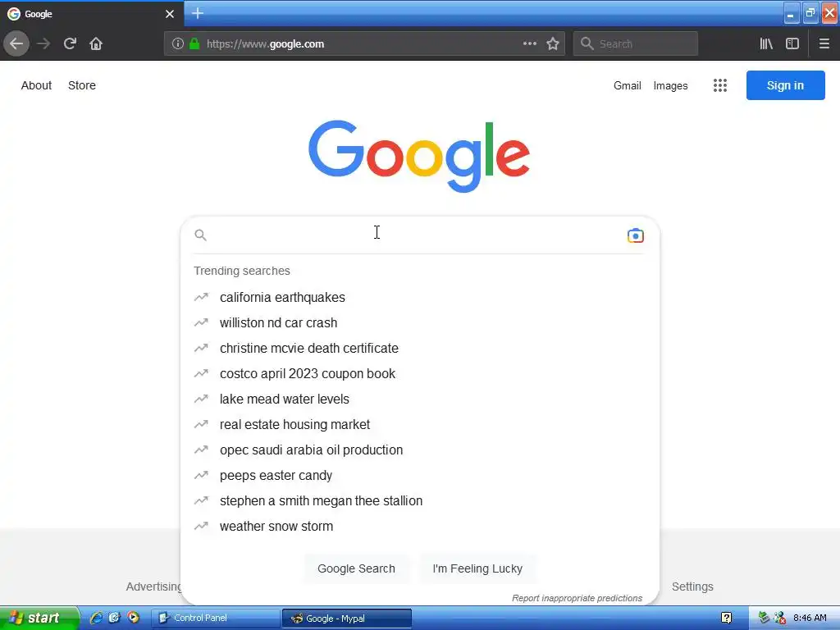The height and width of the screenshot is (630, 840).
Task: Click the forward navigation arrow
Action: click(43, 44)
